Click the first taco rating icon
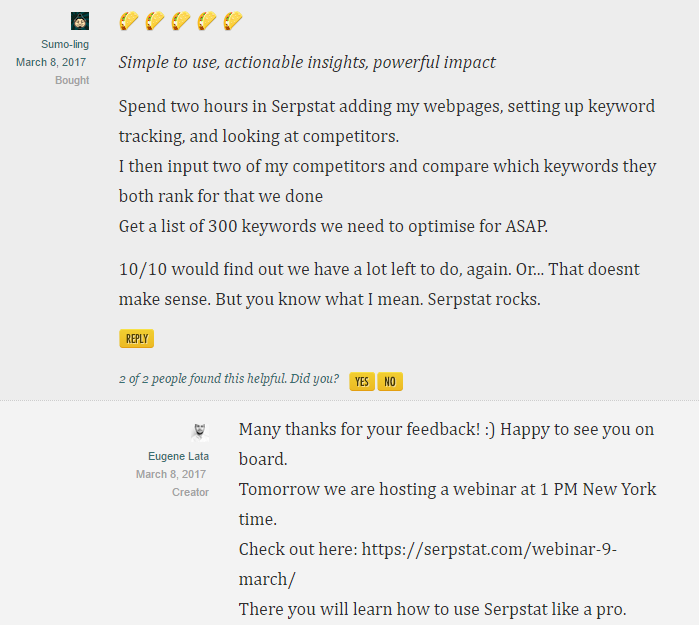699x625 pixels. (129, 21)
